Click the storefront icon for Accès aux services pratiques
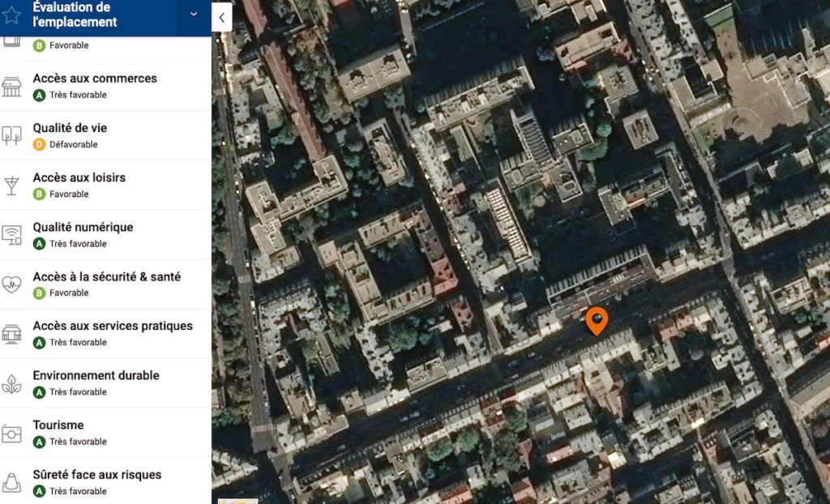Screen dimensions: 830x504 [11, 334]
